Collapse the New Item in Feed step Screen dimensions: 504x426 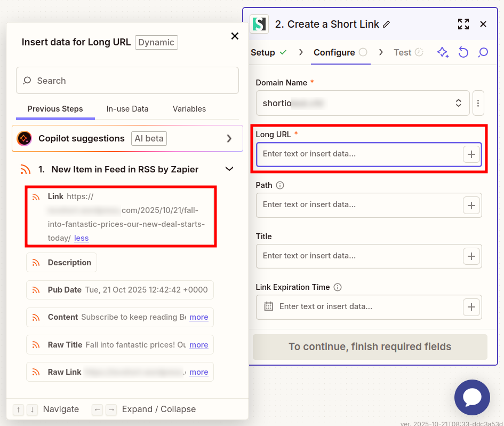[x=229, y=169]
